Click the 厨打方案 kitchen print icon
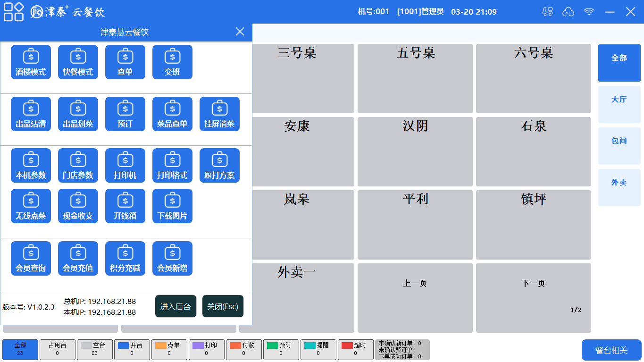The image size is (644, 362). coord(219,165)
